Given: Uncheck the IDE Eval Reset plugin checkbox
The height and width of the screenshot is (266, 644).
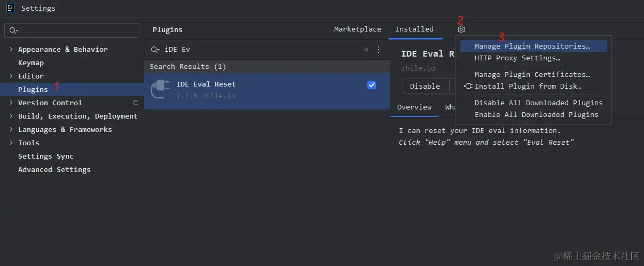Looking at the screenshot, I should [372, 85].
